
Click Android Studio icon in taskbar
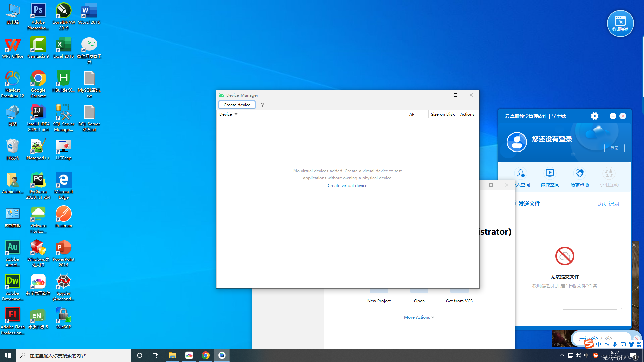[x=222, y=355]
